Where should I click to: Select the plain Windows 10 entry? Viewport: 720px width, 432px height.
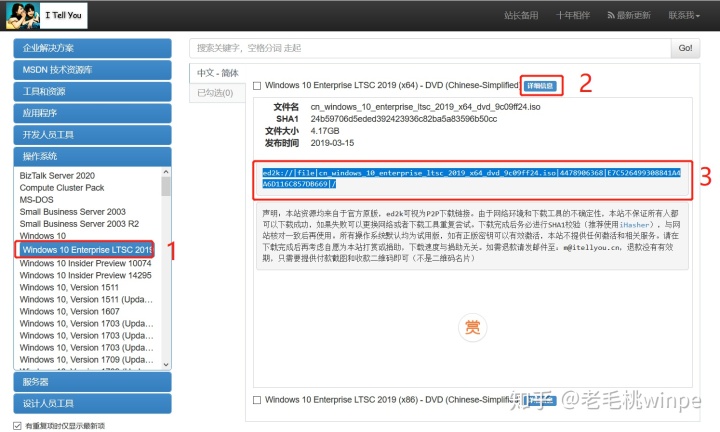[43, 236]
